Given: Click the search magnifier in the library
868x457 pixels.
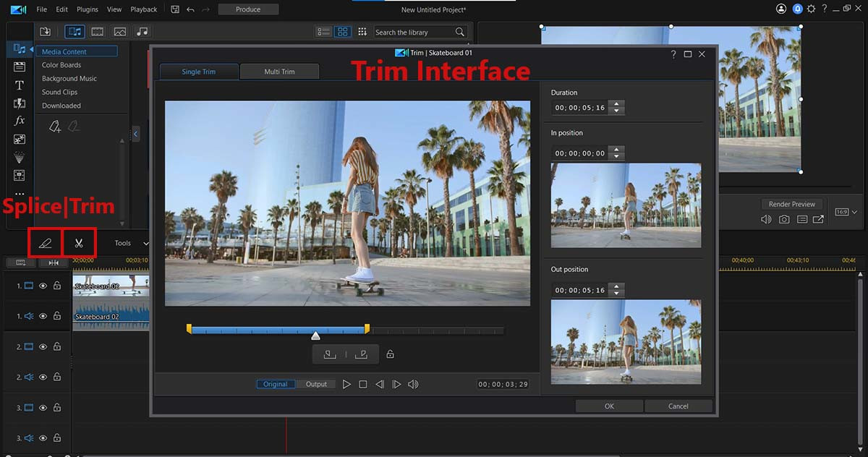Looking at the screenshot, I should tap(459, 32).
